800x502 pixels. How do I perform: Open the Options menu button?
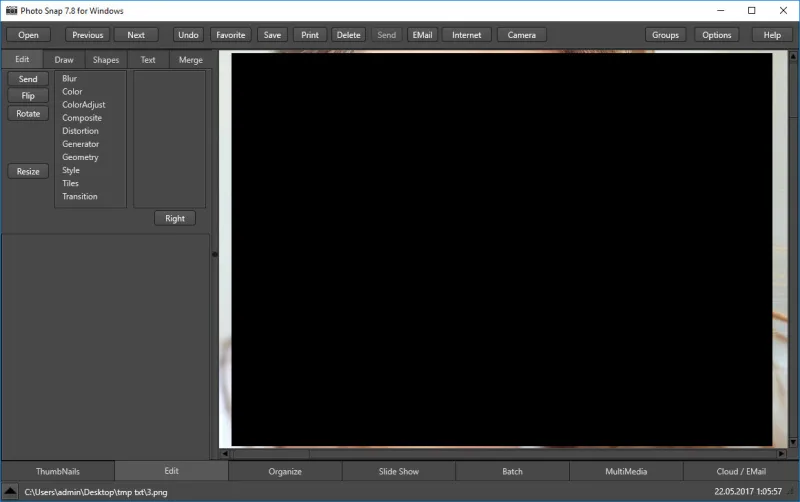[x=716, y=35]
